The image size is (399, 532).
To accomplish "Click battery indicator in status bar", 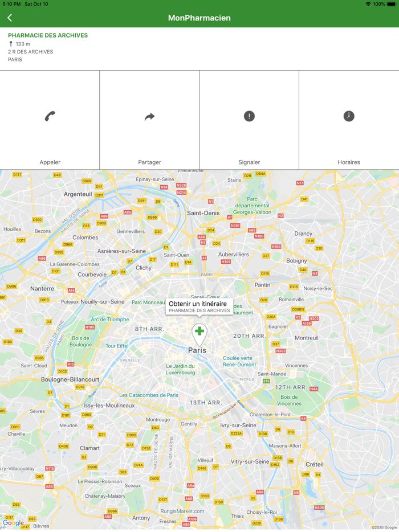I will [x=391, y=4].
